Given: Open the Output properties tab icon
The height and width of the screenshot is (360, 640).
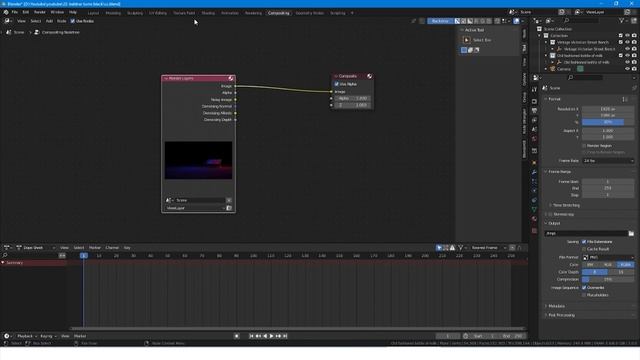Looking at the screenshot, I should pos(534,110).
